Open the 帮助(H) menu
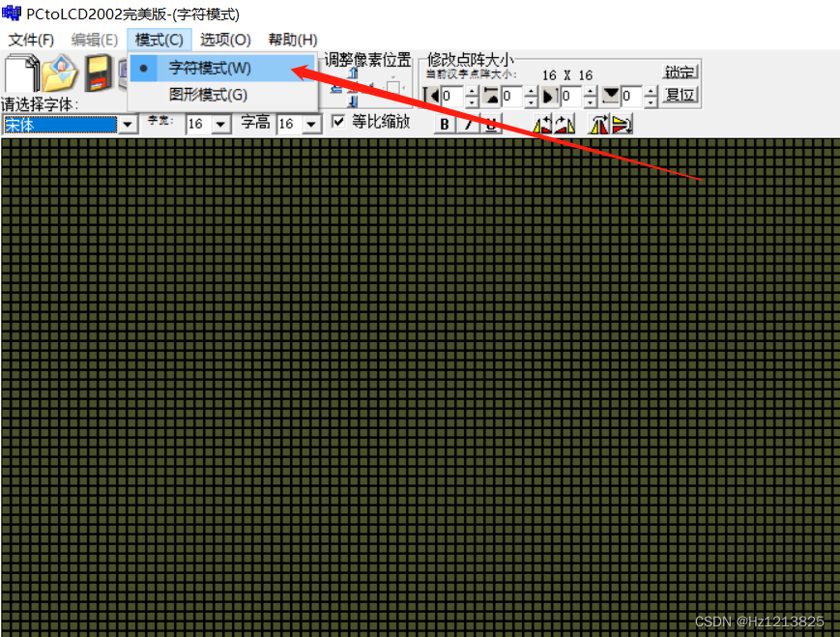The image size is (840, 637). point(293,40)
